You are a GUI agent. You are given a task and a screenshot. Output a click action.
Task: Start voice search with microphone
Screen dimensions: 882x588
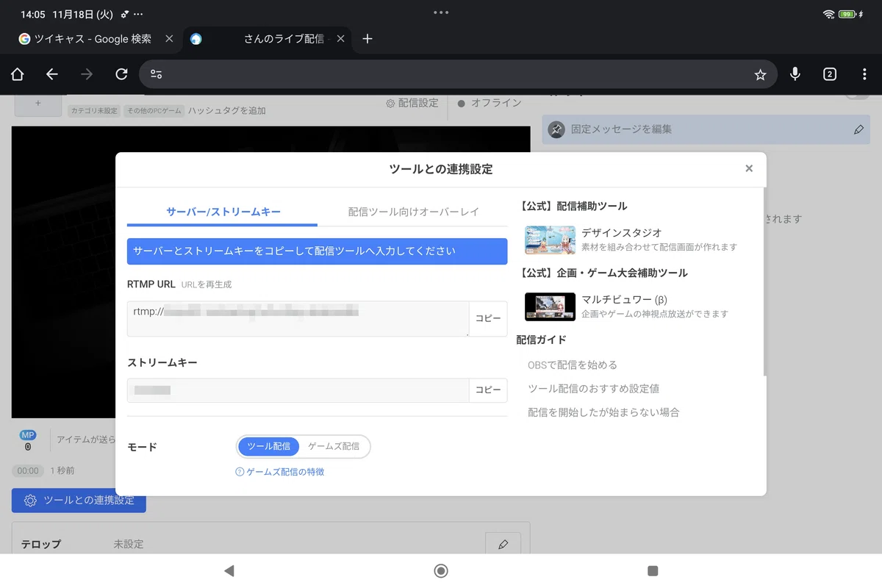click(x=795, y=74)
